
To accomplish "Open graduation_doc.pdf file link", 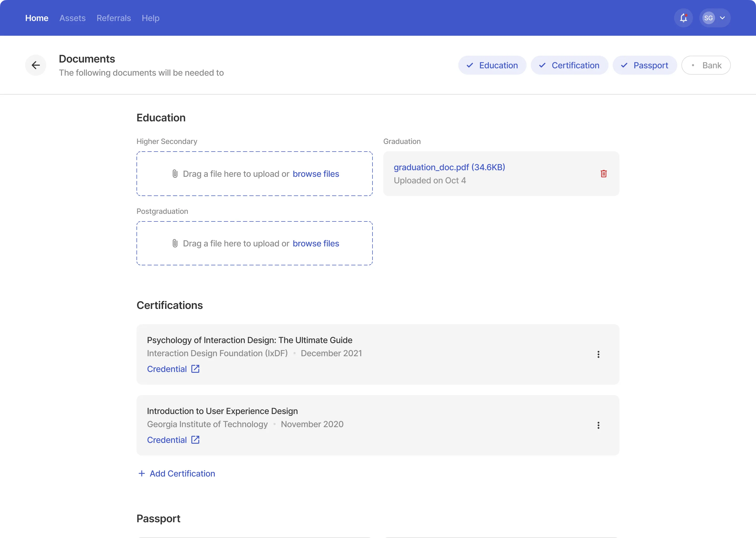I will pos(449,167).
